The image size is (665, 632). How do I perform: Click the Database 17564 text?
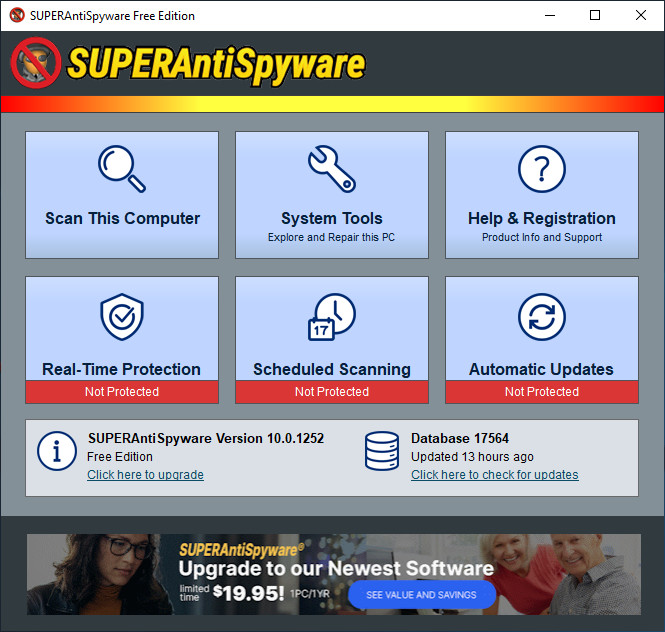tap(460, 438)
